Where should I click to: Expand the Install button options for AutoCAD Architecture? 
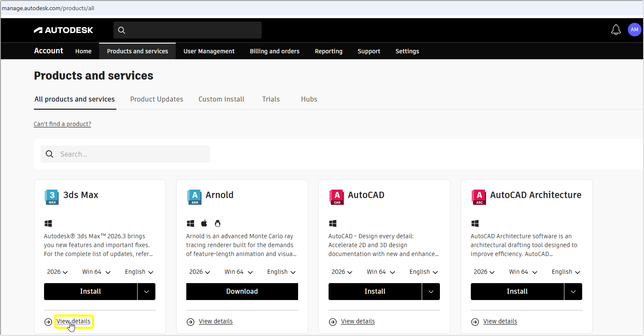(x=573, y=291)
